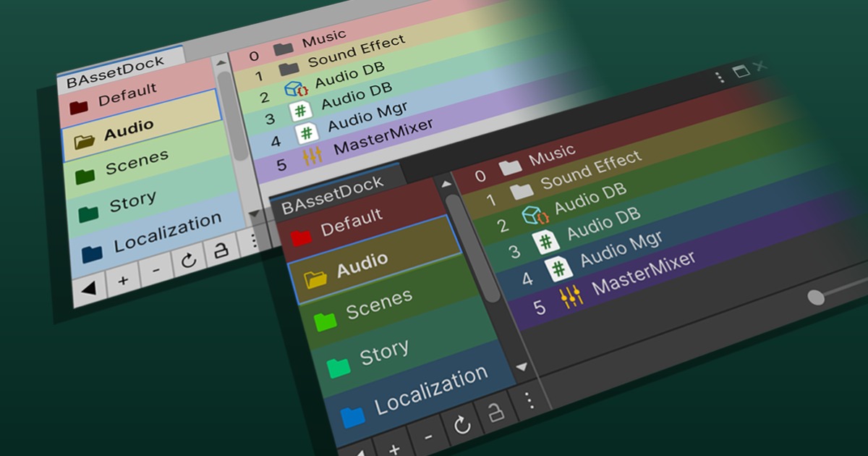Screen dimensions: 868x456
Task: Click the MasterMixer label in the dark window
Action: click(644, 274)
